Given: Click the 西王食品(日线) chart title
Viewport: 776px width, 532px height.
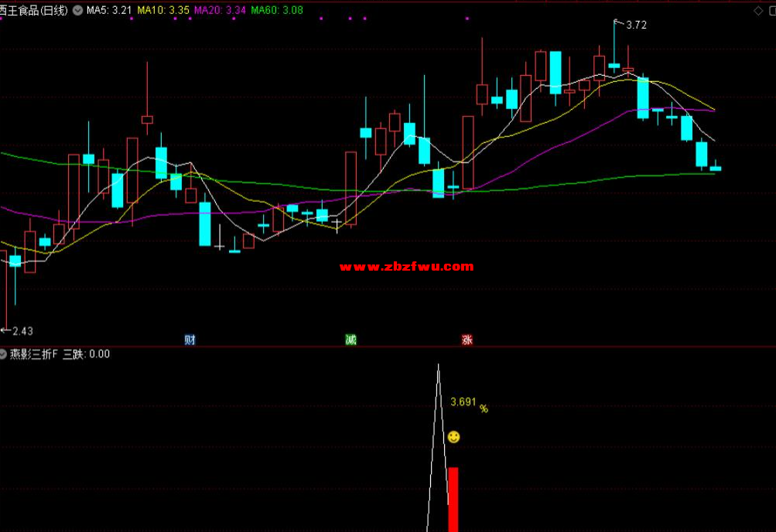Looking at the screenshot, I should [33, 10].
